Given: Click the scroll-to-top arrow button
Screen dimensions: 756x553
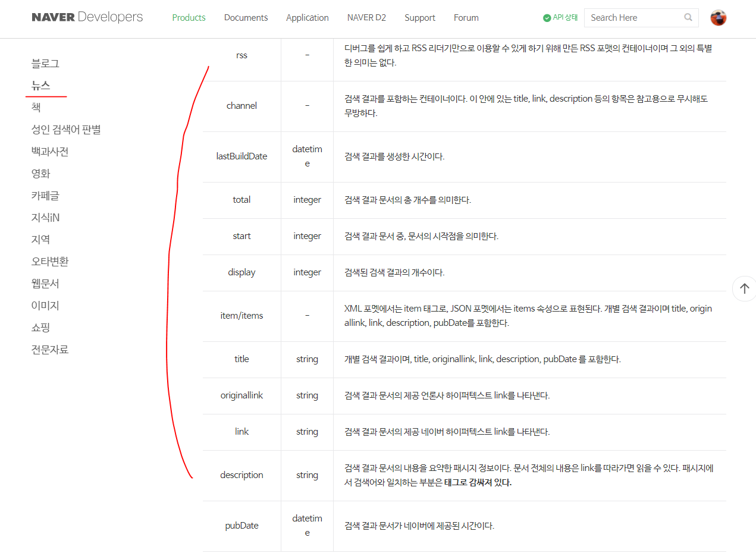Looking at the screenshot, I should pos(744,288).
